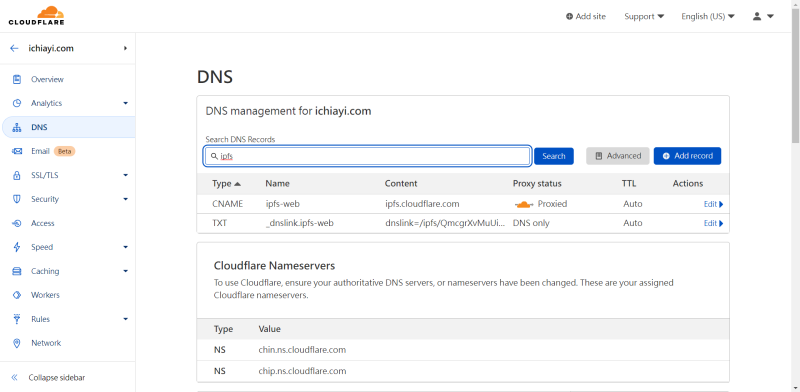
Task: Collapse the sidebar with double chevron
Action: tap(14, 378)
